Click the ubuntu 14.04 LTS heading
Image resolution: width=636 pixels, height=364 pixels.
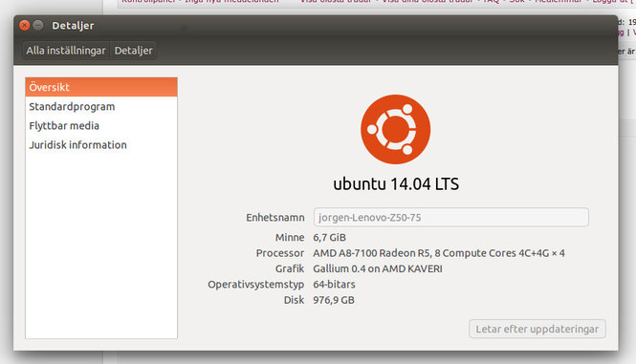[396, 184]
